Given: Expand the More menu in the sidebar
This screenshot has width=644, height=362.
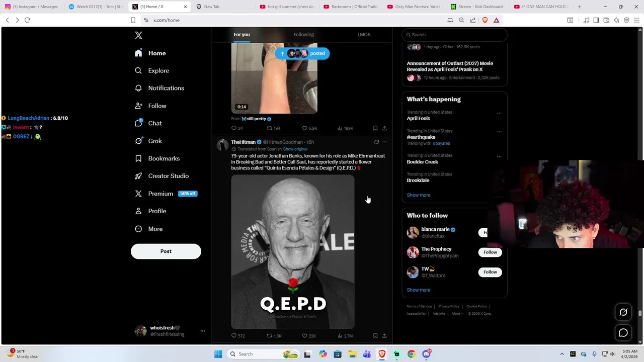Looking at the screenshot, I should pos(149,229).
